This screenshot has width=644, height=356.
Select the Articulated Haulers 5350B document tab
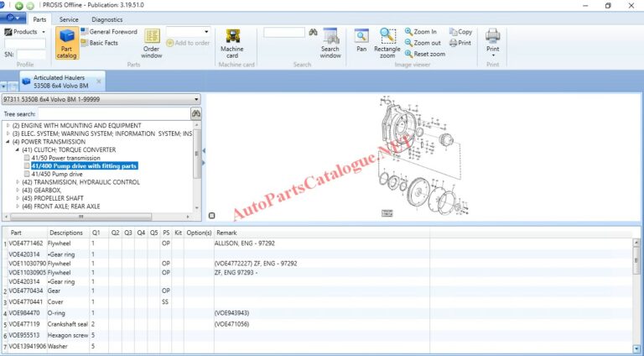click(x=61, y=81)
